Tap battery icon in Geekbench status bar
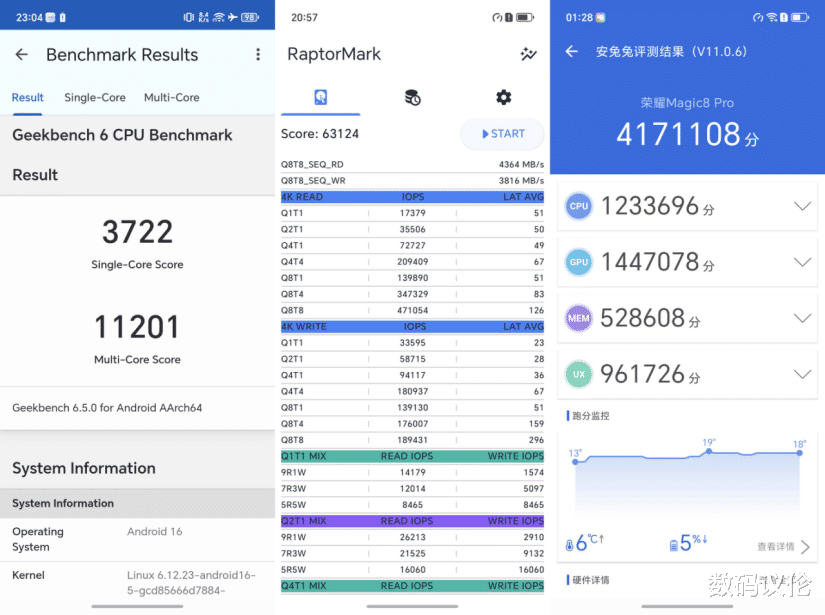Image resolution: width=825 pixels, height=615 pixels. click(250, 17)
